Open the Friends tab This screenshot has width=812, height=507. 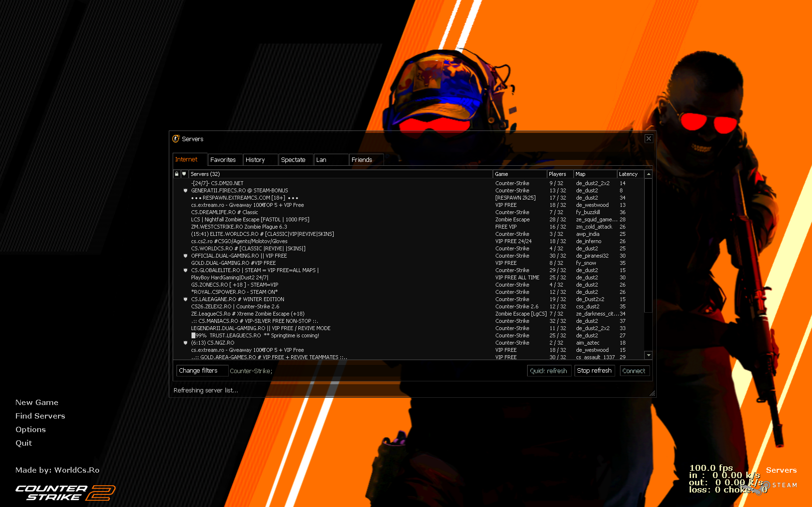click(366, 159)
